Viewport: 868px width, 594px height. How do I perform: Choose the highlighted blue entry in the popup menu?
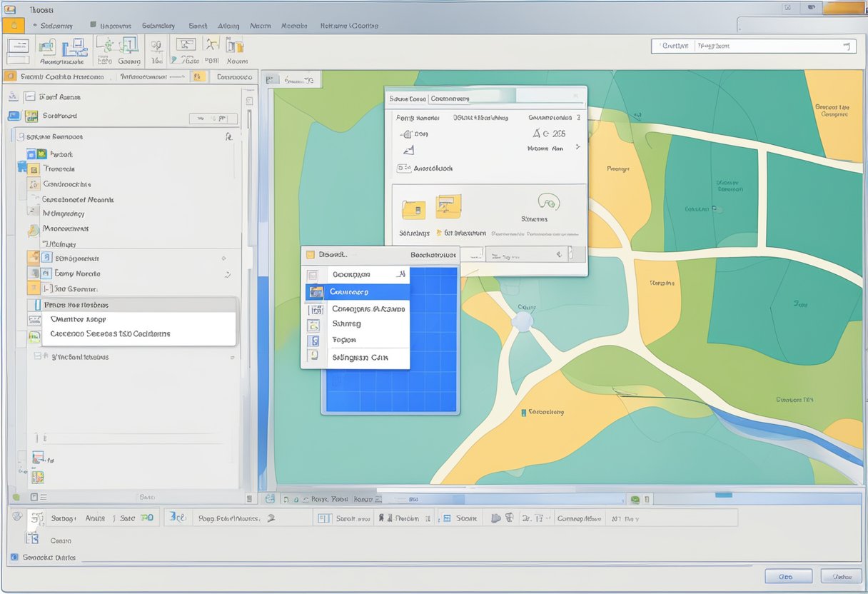coord(357,292)
